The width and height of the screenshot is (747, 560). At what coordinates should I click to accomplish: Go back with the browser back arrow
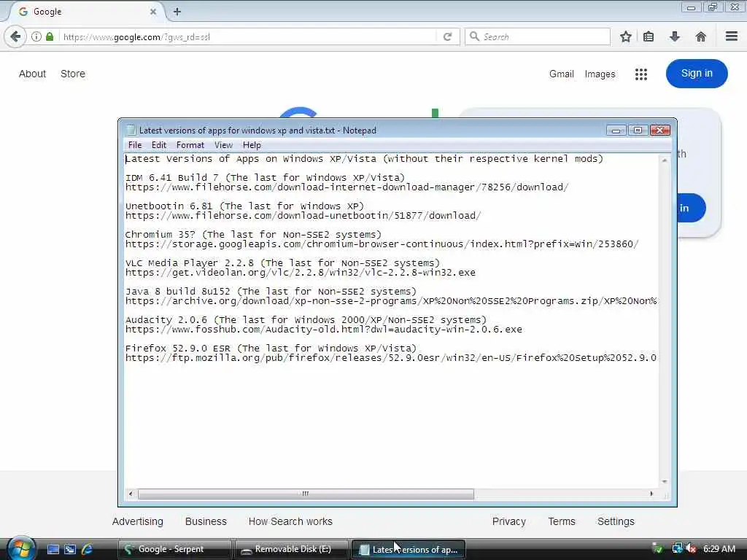click(x=15, y=36)
